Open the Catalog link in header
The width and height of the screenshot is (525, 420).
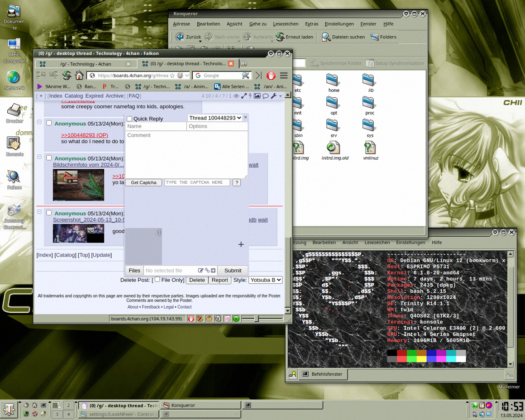74,96
